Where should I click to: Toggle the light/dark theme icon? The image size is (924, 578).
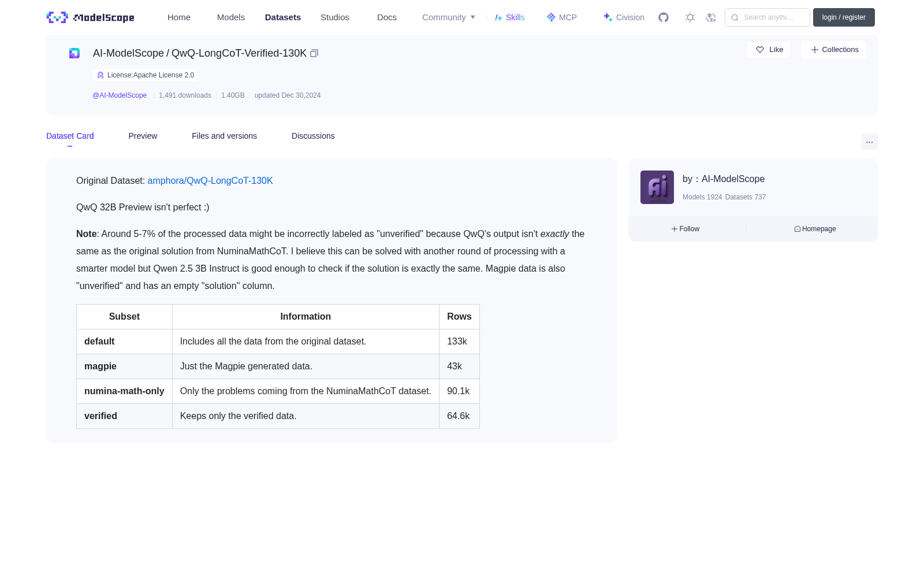coord(690,17)
